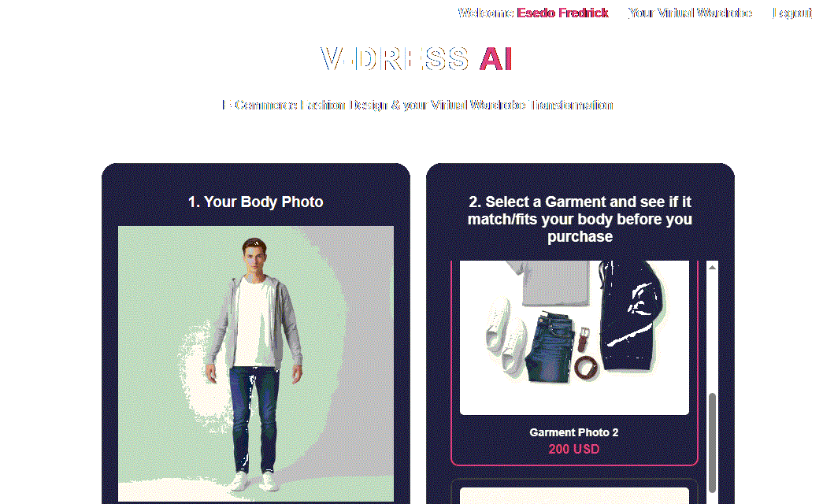Click the garment list scroll up arrow
The width and height of the screenshot is (823, 504).
click(712, 268)
